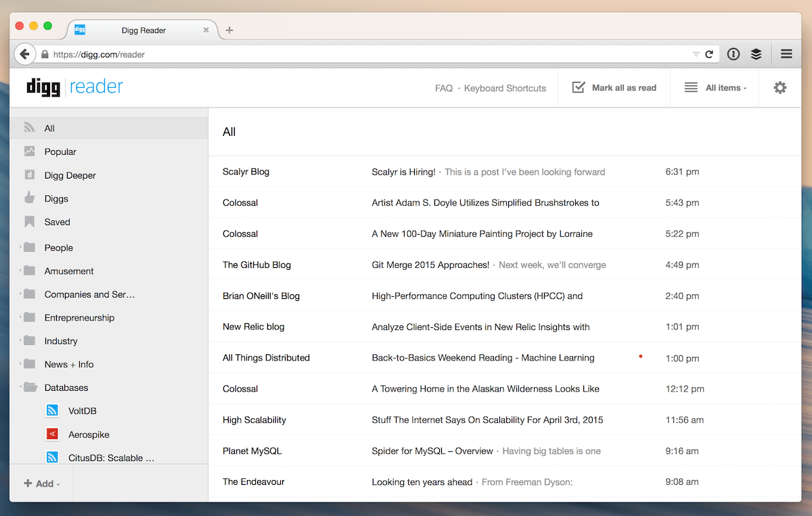Click the list-view lines icon
The height and width of the screenshot is (516, 812).
691,87
